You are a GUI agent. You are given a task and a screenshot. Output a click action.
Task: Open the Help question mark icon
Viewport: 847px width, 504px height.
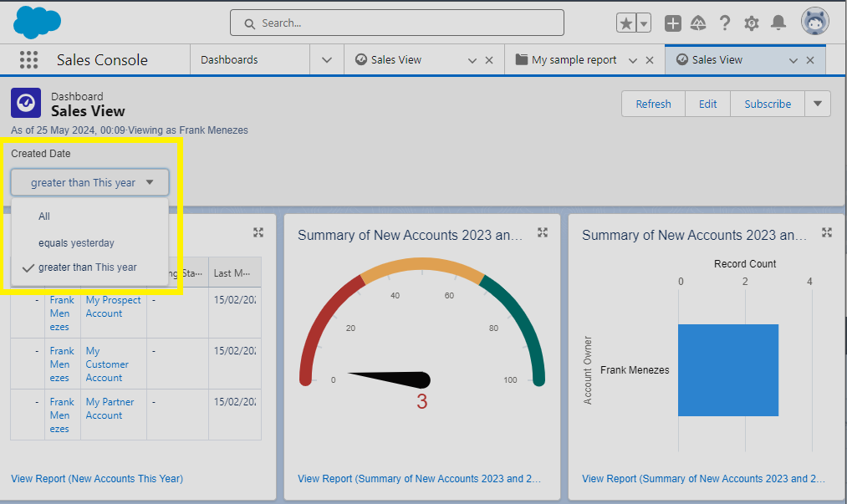[725, 23]
